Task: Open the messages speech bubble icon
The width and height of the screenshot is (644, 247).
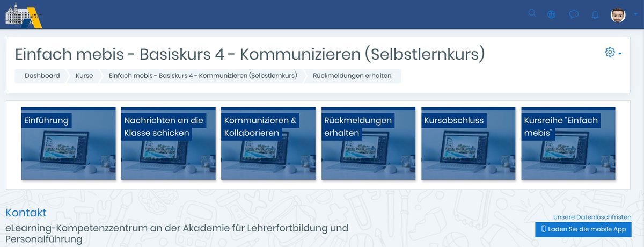Action: (574, 14)
